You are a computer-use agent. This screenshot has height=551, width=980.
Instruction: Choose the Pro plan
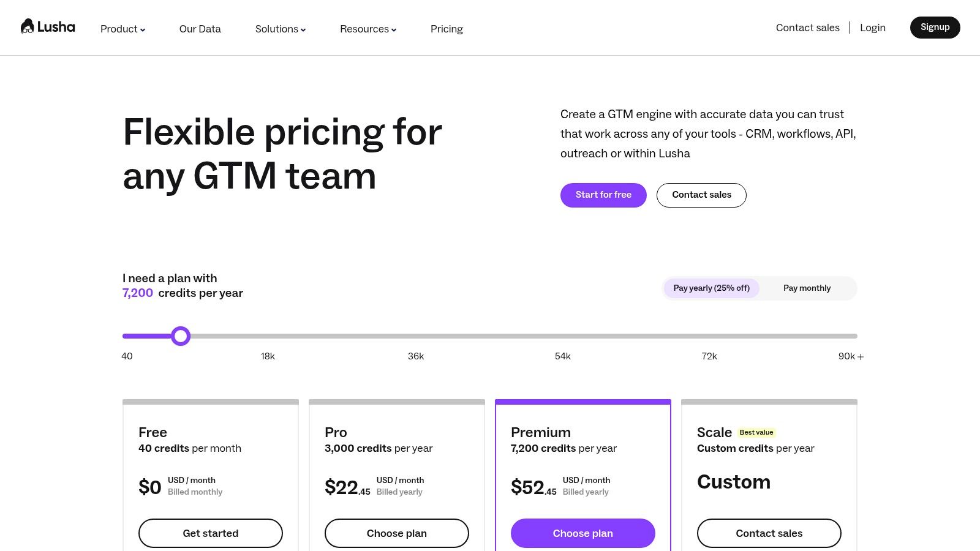[x=396, y=533]
